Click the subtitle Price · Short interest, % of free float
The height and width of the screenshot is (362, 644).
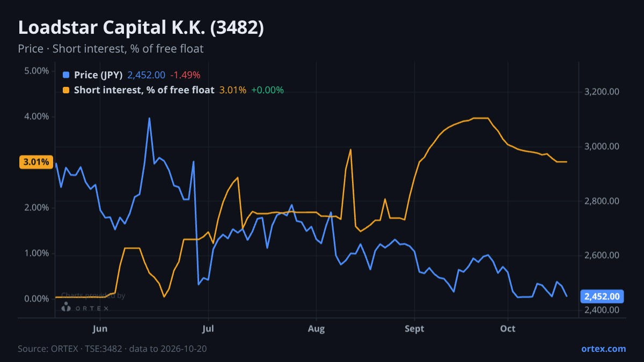pyautogui.click(x=111, y=49)
